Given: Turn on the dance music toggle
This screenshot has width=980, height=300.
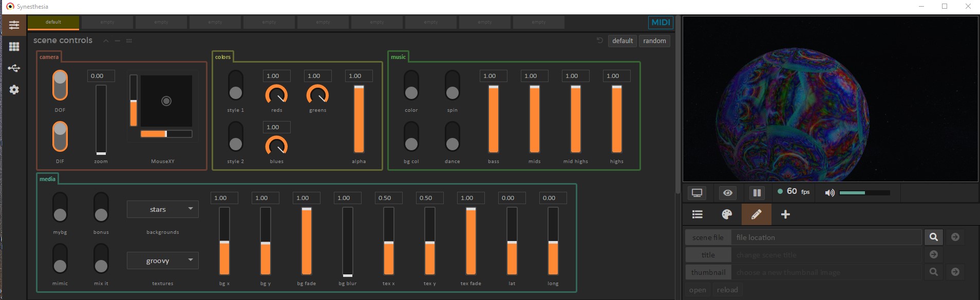Looking at the screenshot, I should pos(453,136).
